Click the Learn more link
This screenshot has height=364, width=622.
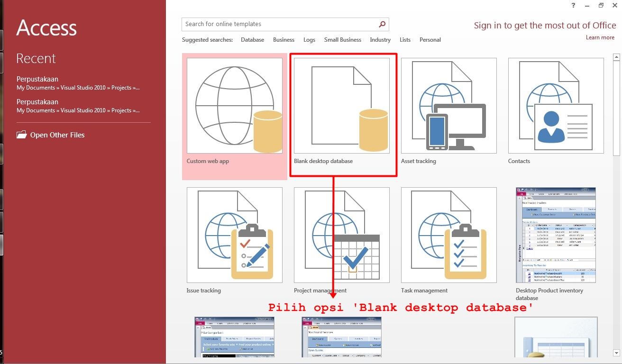(x=600, y=37)
